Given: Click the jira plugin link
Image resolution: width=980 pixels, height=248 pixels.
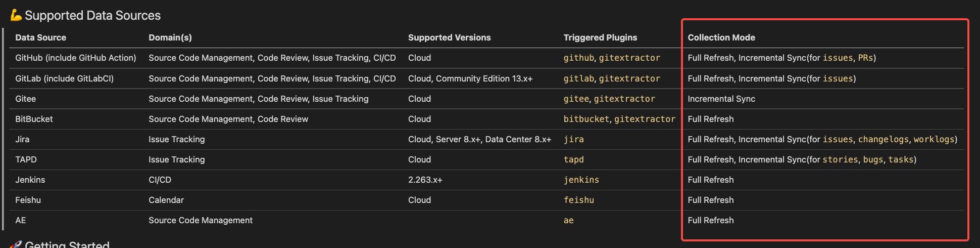Looking at the screenshot, I should pyautogui.click(x=573, y=139).
